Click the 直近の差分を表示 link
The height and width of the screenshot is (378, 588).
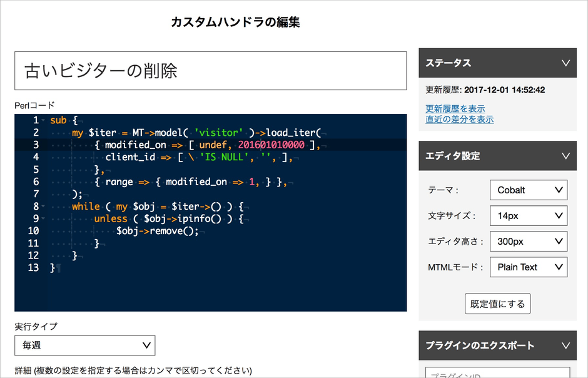[459, 119]
